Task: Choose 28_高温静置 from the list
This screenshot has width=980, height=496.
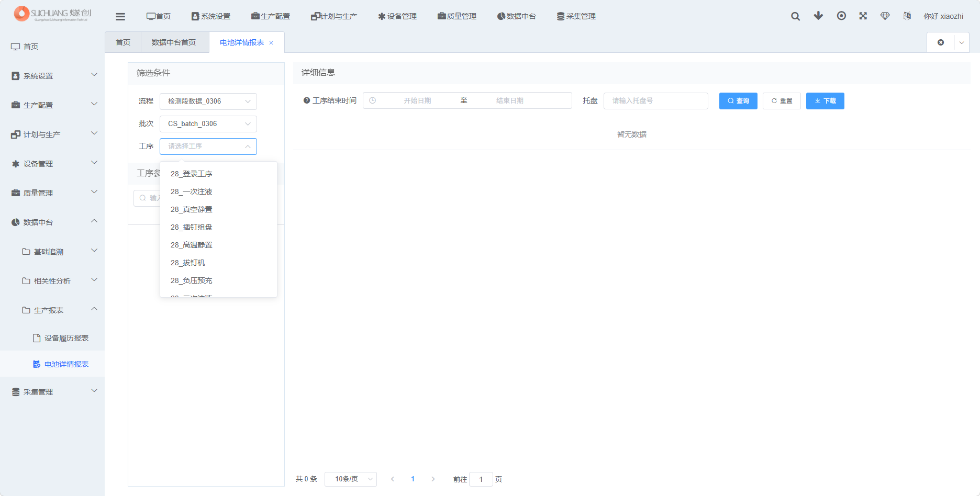Action: [218, 245]
